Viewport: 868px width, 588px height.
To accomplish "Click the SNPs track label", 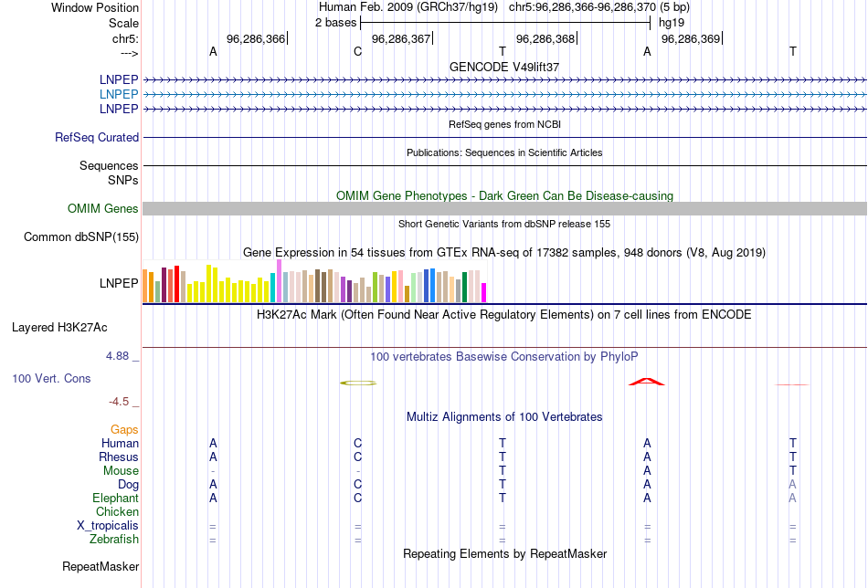I will (x=123, y=181).
